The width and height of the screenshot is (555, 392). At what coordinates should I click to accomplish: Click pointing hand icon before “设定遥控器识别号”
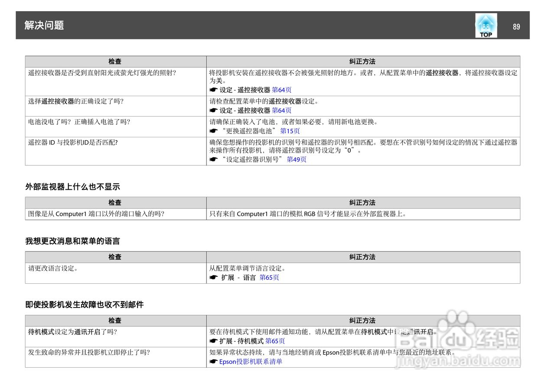click(x=213, y=159)
